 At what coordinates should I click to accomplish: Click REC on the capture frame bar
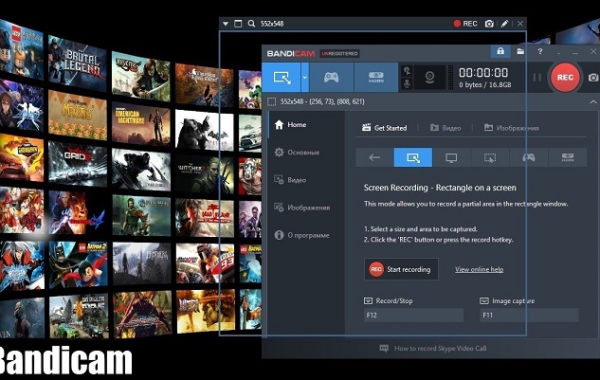click(x=465, y=24)
